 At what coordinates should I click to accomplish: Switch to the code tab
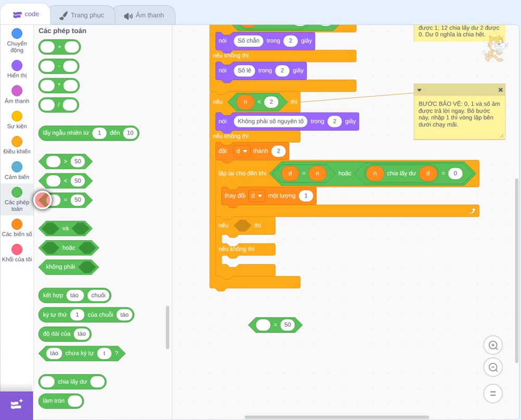pos(26,14)
